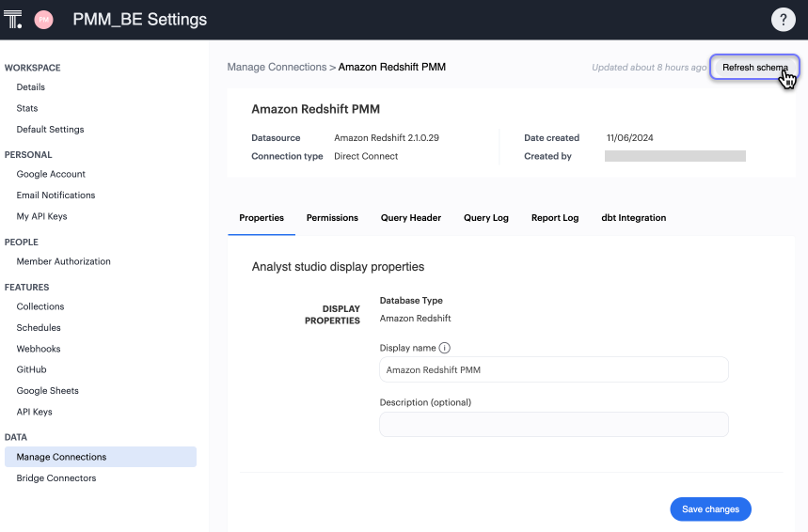Viewport: 808px width, 532px height.
Task: Open the Query Log tab
Action: click(x=486, y=218)
